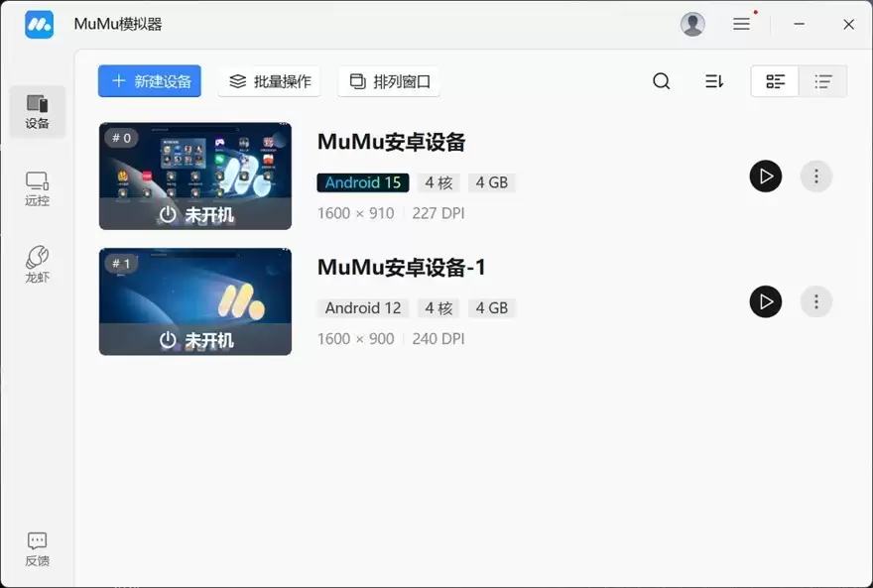Click the 4 GB tag of Android 12 device
This screenshot has height=588, width=873.
(492, 307)
